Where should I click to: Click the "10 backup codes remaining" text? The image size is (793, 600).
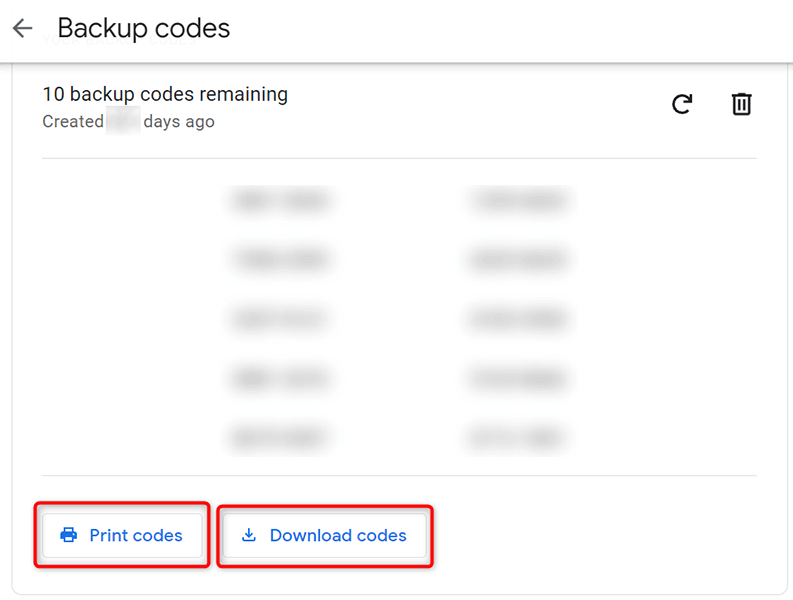click(165, 95)
